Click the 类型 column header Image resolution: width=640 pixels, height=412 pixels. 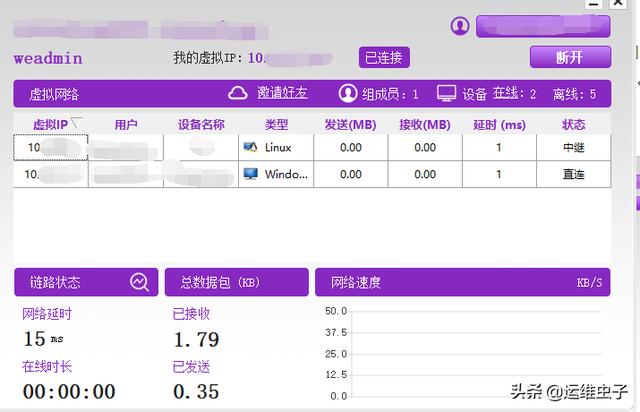pyautogui.click(x=276, y=125)
